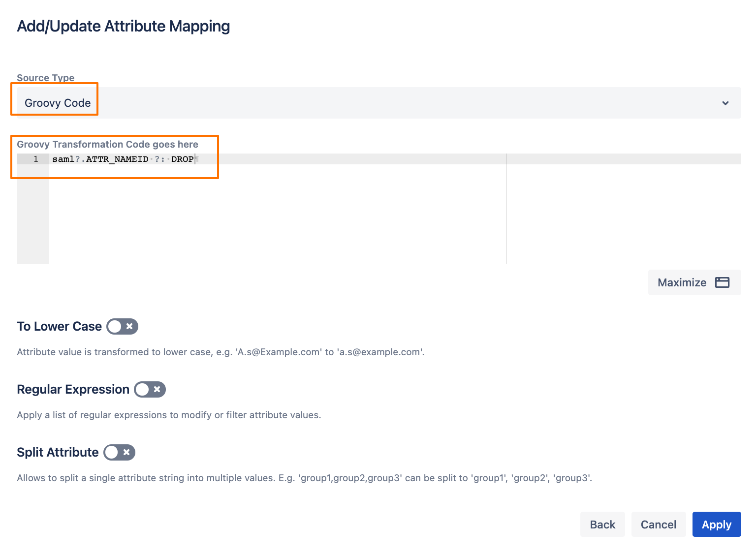Enable the Regular Expression switch
The image size is (756, 556).
150,390
